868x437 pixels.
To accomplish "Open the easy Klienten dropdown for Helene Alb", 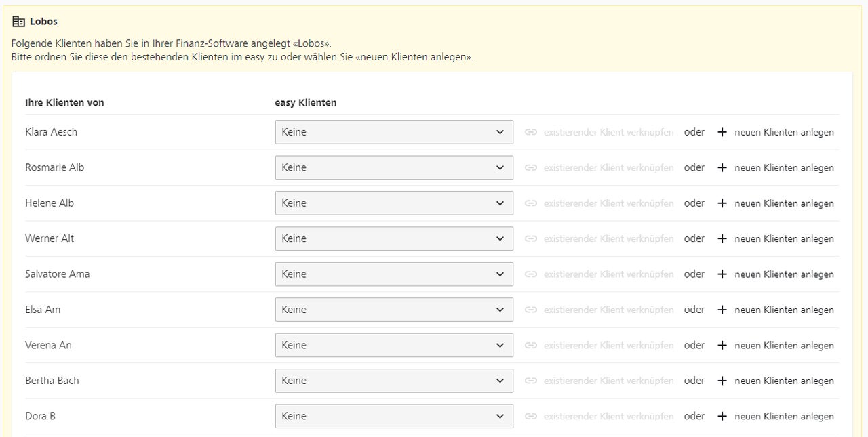I will (394, 203).
